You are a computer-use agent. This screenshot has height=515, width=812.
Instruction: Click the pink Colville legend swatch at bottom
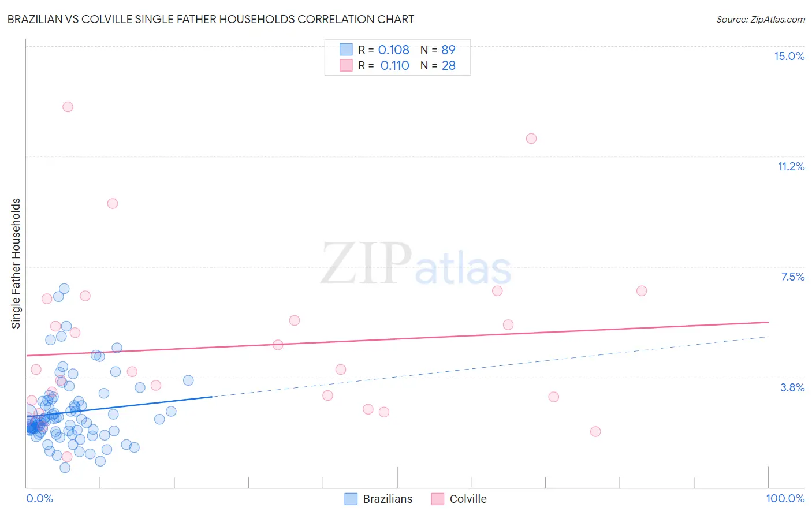(438, 499)
